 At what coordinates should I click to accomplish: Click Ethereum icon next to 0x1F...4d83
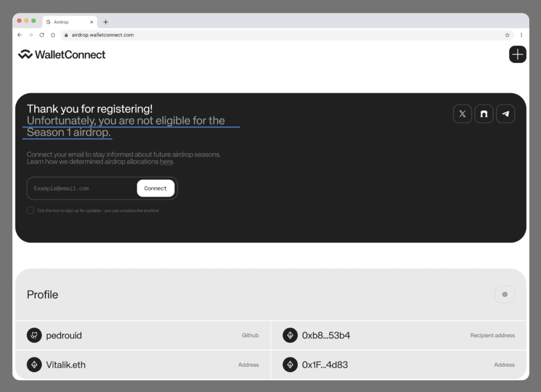point(290,365)
